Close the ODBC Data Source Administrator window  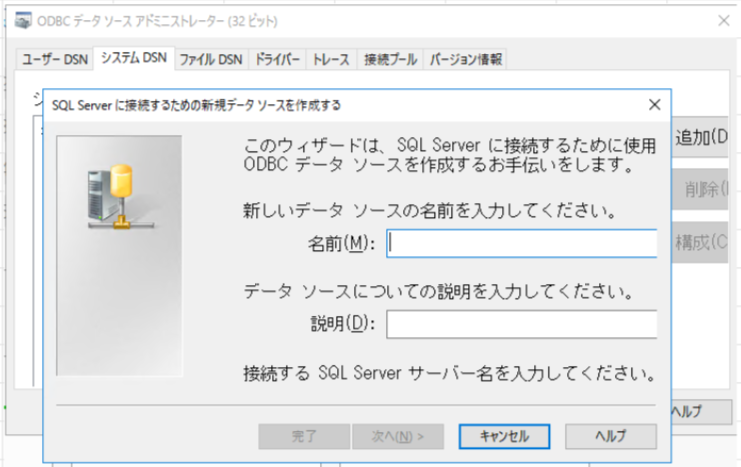click(724, 20)
